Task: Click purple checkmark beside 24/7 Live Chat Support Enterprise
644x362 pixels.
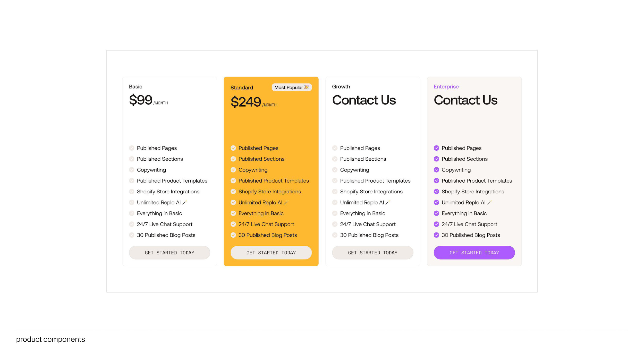Action: click(x=436, y=224)
